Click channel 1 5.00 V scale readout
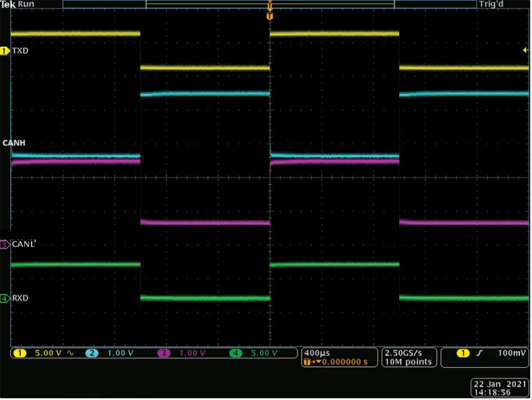The image size is (532, 400). [x=48, y=354]
